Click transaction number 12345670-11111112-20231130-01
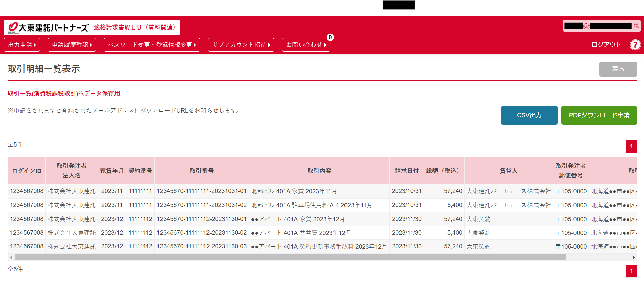The width and height of the screenshot is (644, 283). click(x=202, y=219)
